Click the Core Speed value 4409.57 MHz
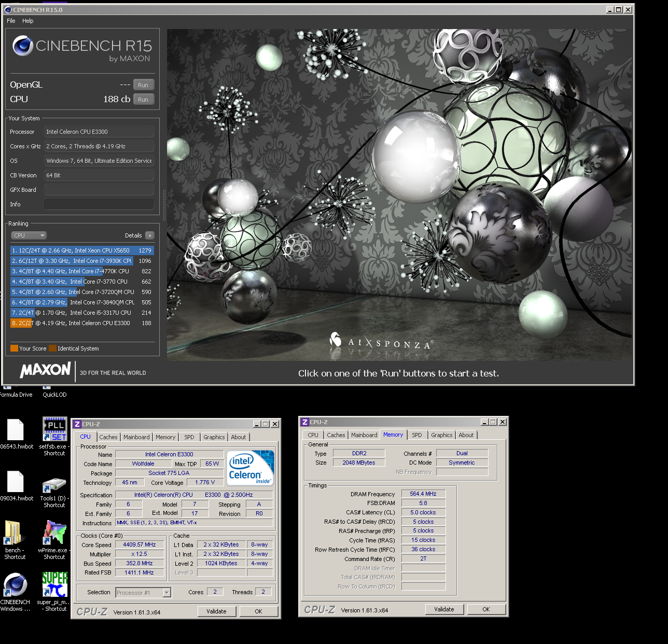 [x=140, y=544]
